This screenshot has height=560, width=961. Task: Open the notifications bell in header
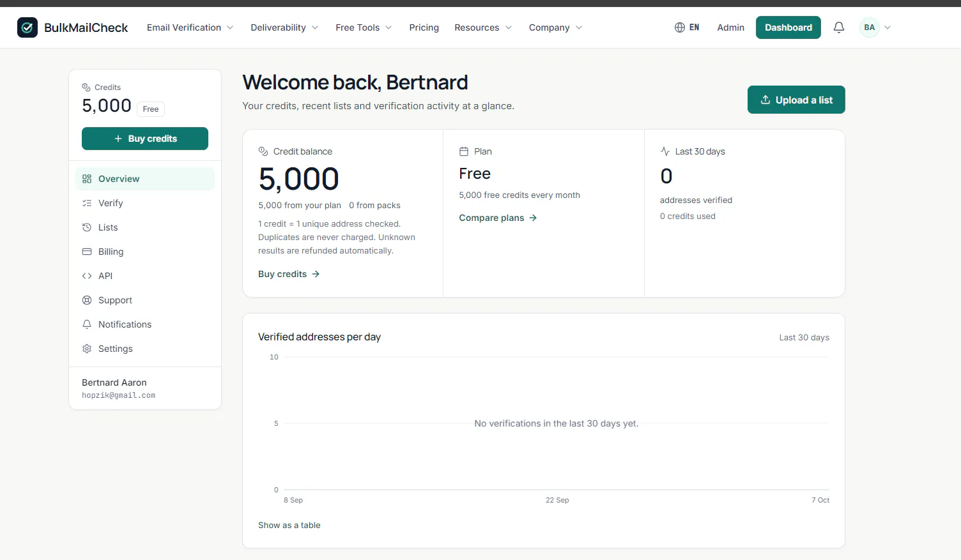tap(839, 27)
